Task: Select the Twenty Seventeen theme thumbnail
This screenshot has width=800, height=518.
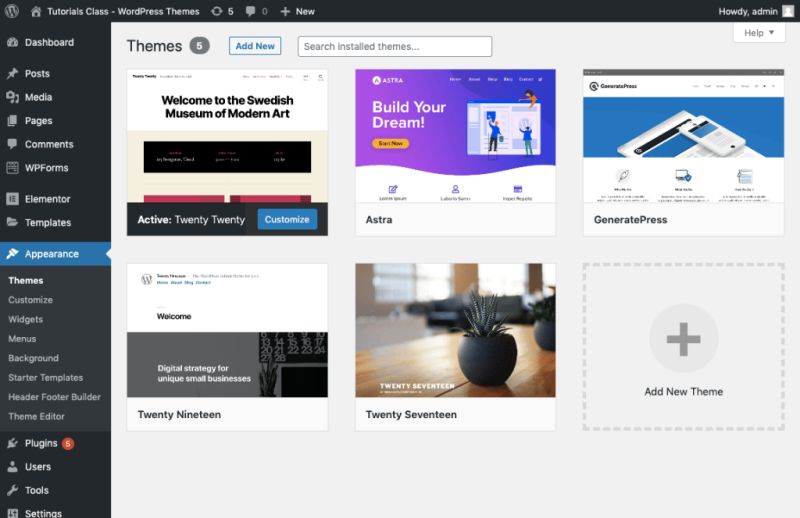Action: [455, 330]
